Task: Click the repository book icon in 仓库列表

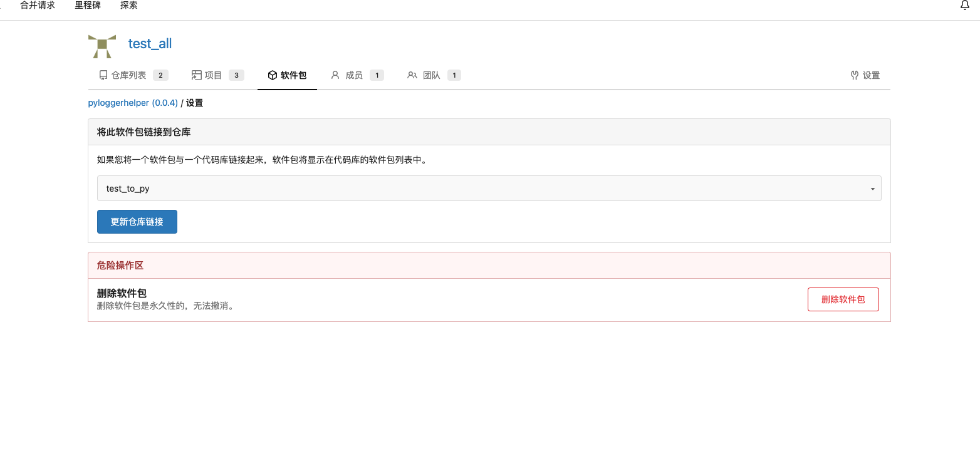Action: point(103,75)
